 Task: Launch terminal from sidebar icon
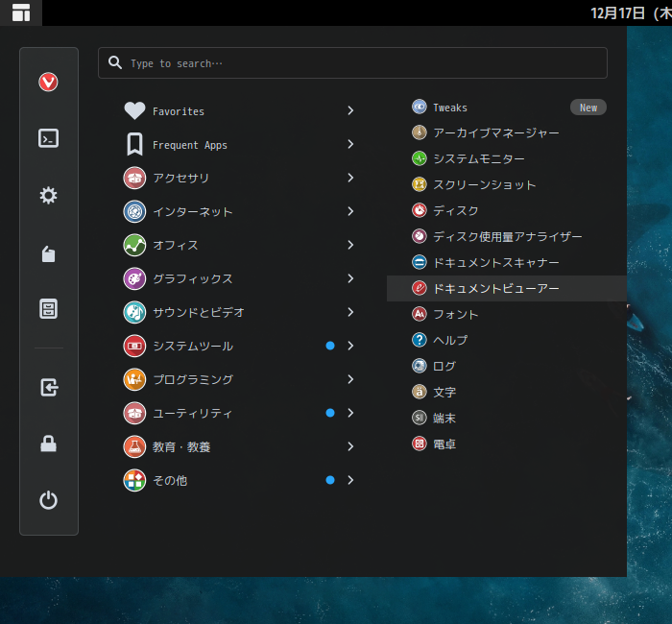point(48,138)
